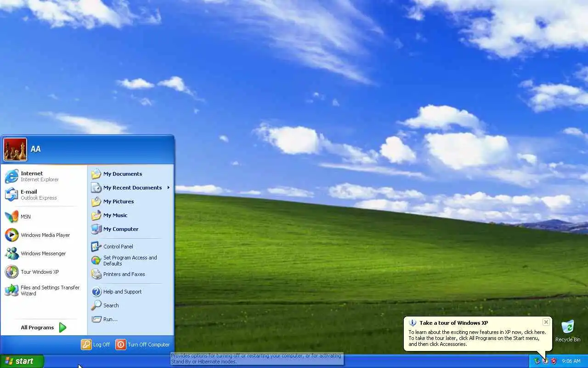
Task: Open the My Music folder
Action: pyautogui.click(x=130, y=215)
